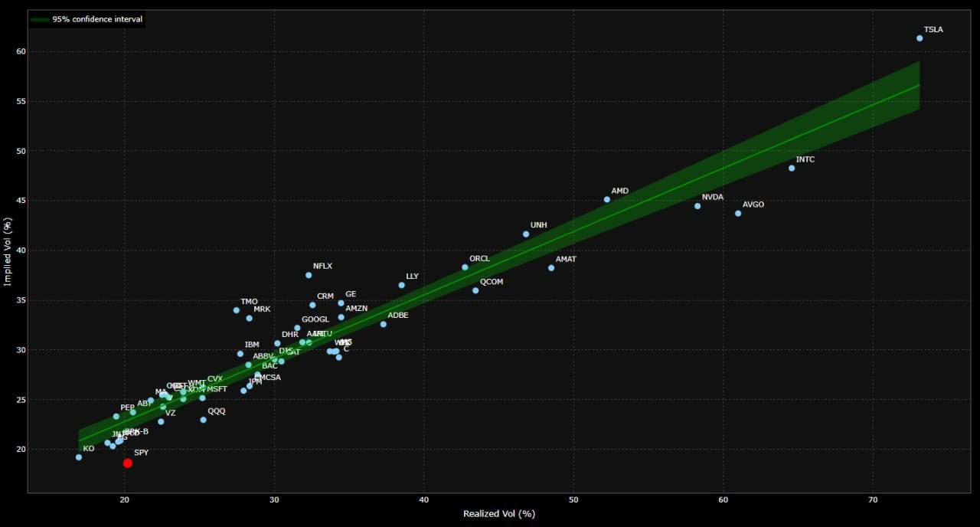Select the IBM data point

(240, 354)
